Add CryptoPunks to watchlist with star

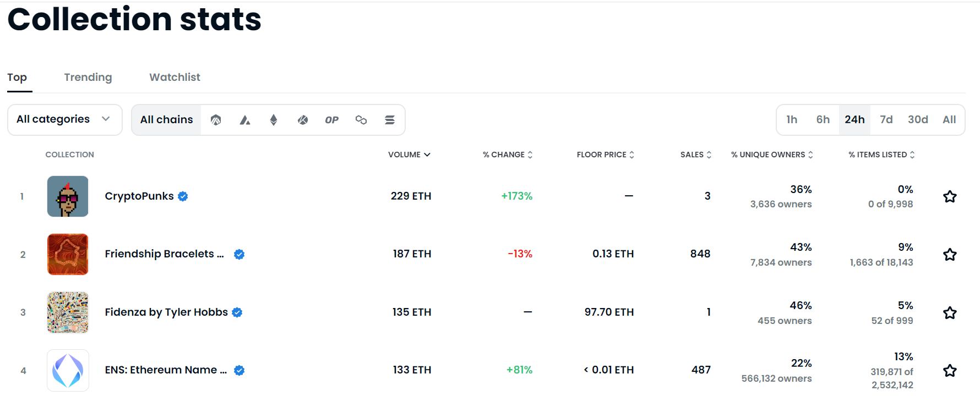[x=950, y=196]
